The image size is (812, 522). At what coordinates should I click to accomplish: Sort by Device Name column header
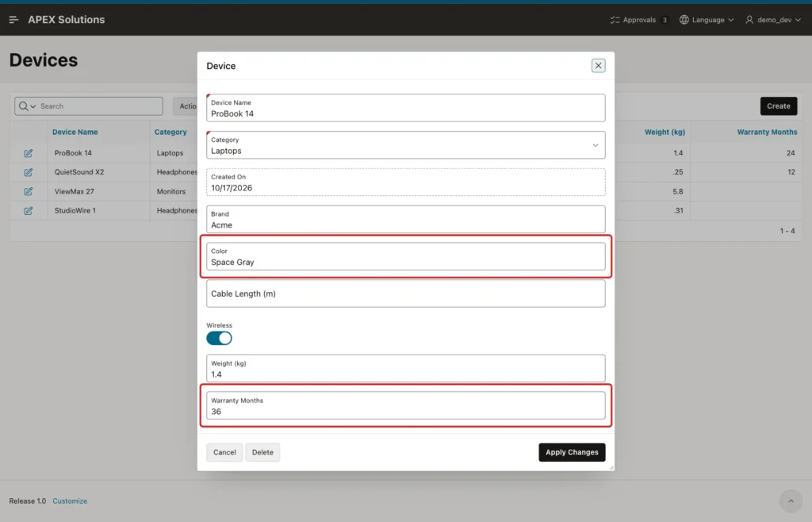coord(75,132)
